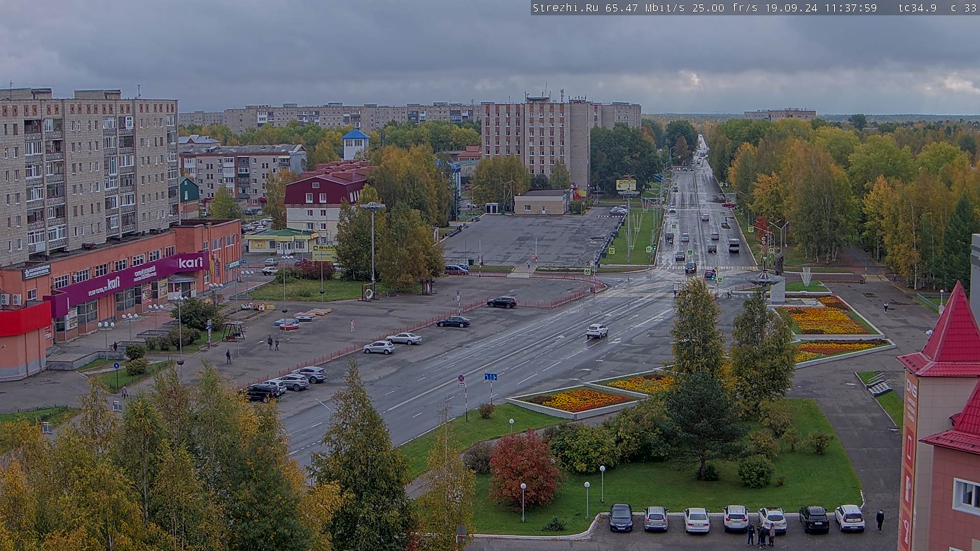Image resolution: width=980 pixels, height=551 pixels.
Task: Click the Strezhi.Ru overlay label
Action: 567,8
